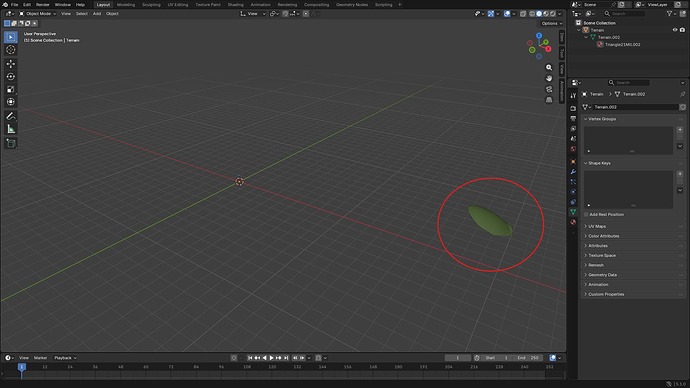The image size is (690, 388).
Task: Switch to the Modeling workspace tab
Action: tap(126, 4)
